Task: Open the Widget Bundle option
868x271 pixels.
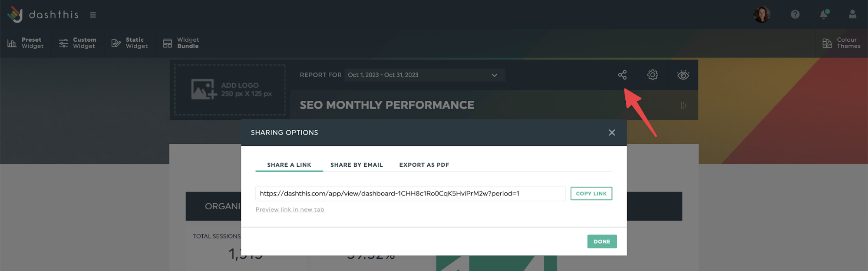Action: point(181,43)
